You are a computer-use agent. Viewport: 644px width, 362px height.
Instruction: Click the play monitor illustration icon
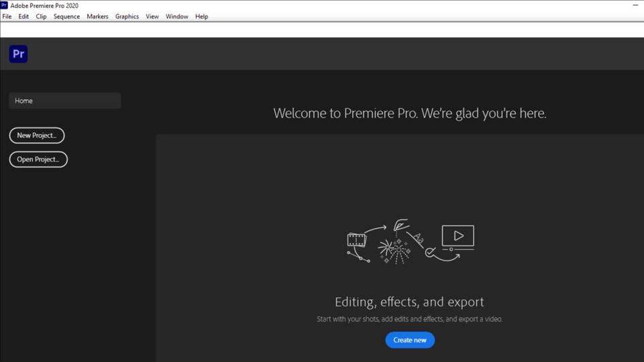click(x=458, y=237)
